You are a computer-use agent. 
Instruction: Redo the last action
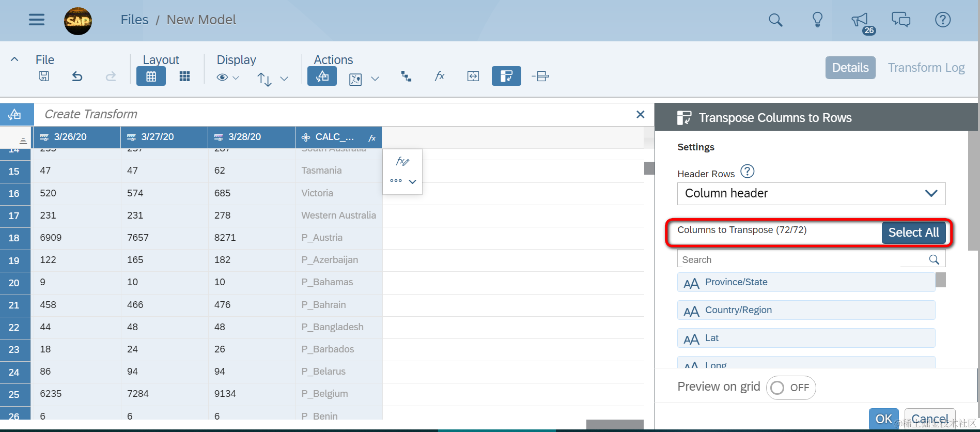pos(111,76)
